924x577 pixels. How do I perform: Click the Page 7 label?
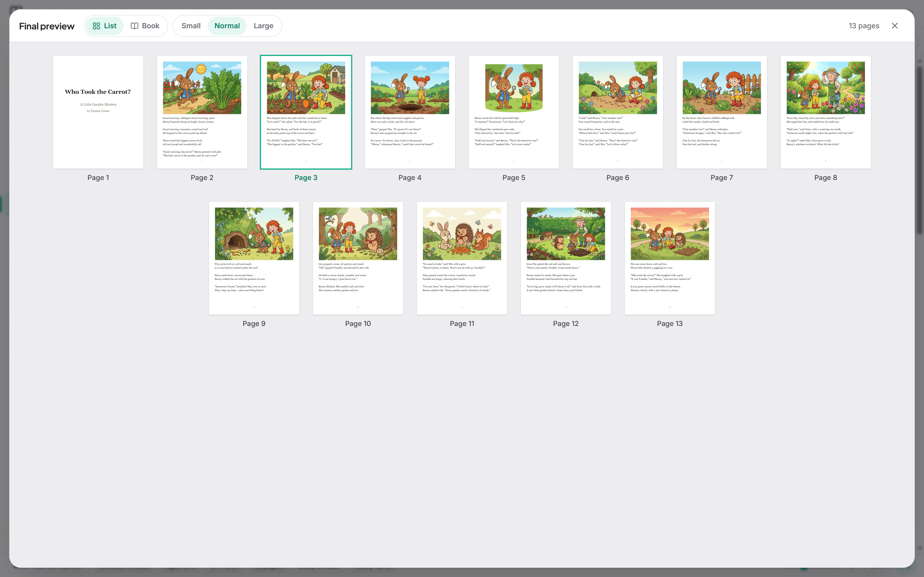[722, 177]
